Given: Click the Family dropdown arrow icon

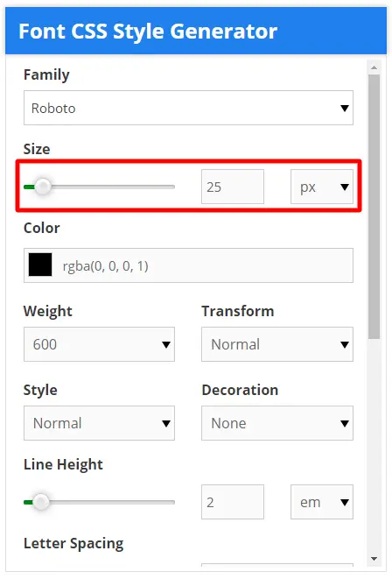Looking at the screenshot, I should (x=345, y=109).
